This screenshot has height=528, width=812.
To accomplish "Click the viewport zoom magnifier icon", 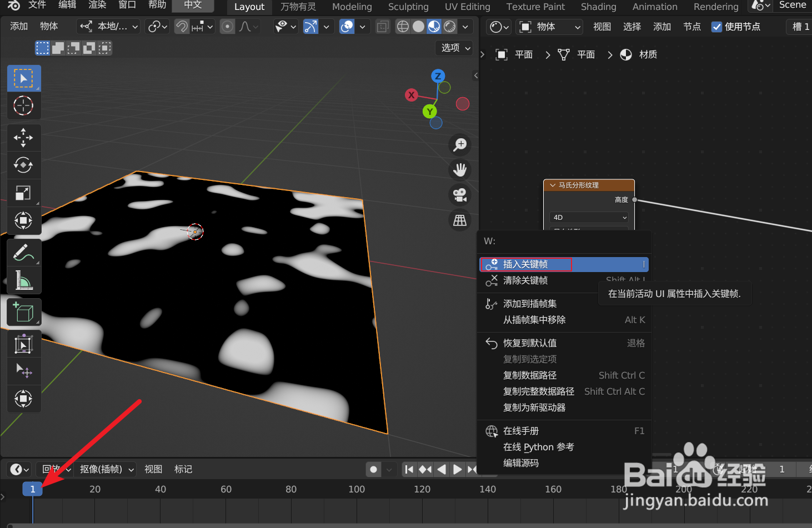I will (x=460, y=145).
